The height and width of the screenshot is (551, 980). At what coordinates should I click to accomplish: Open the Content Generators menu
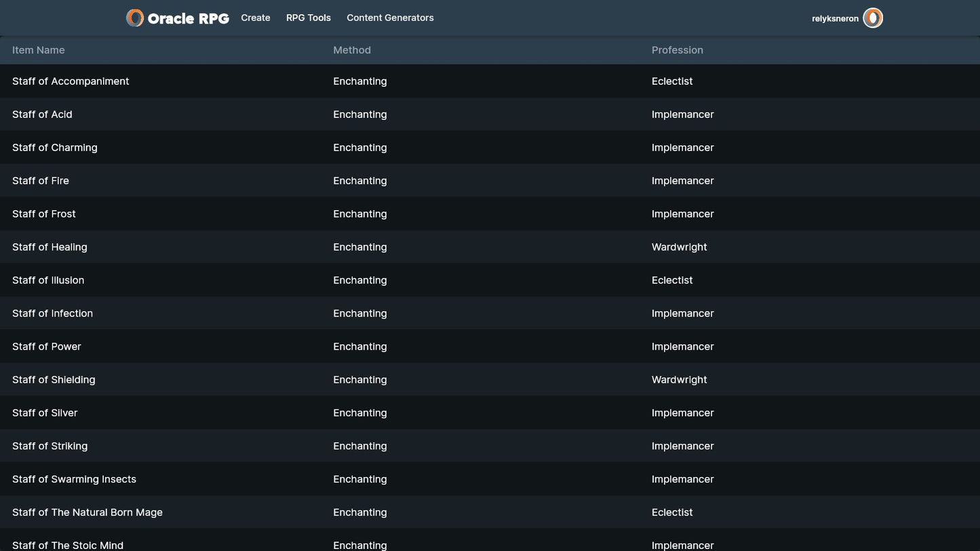tap(390, 18)
